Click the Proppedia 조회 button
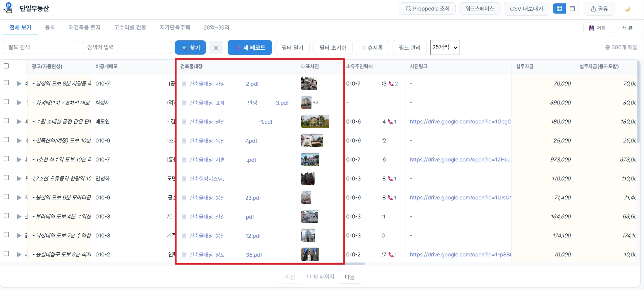This screenshot has height=290, width=644. pos(427,8)
